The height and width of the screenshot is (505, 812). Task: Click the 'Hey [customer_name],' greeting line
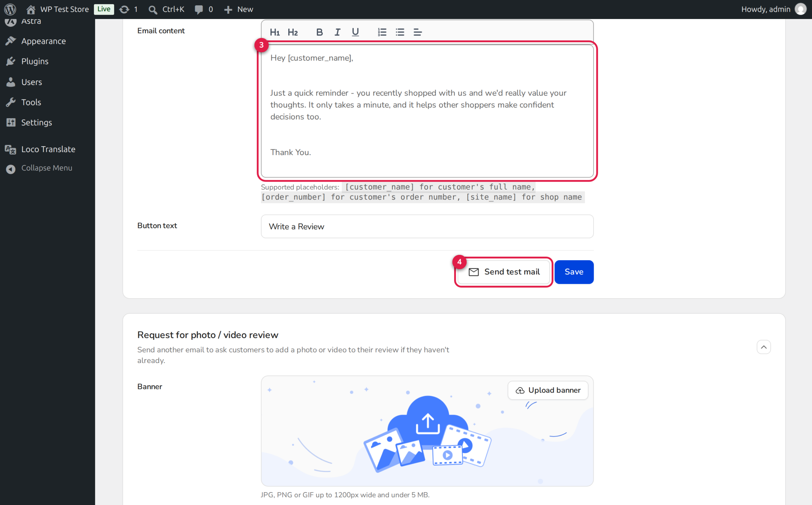coord(311,58)
